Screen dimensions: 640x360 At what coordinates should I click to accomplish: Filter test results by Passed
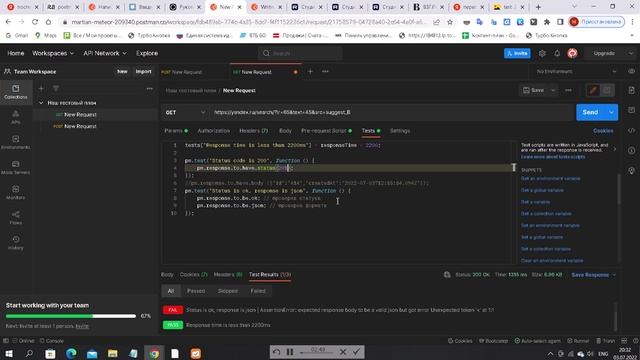196,291
